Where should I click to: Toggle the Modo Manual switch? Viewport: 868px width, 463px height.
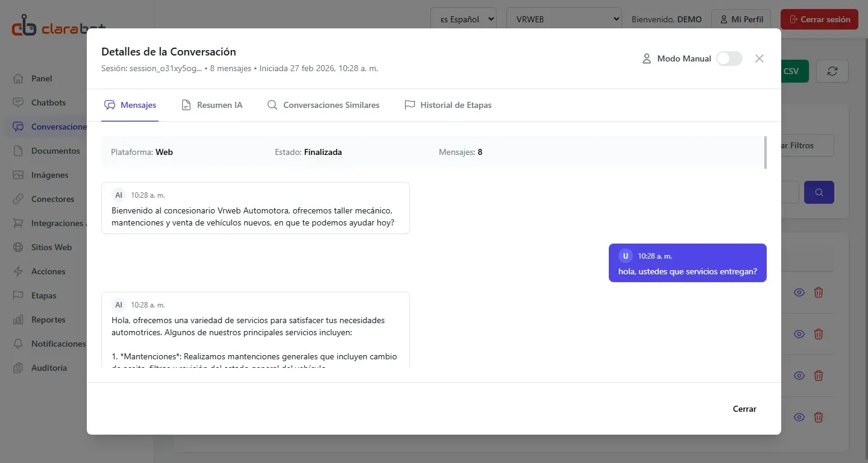tap(729, 58)
